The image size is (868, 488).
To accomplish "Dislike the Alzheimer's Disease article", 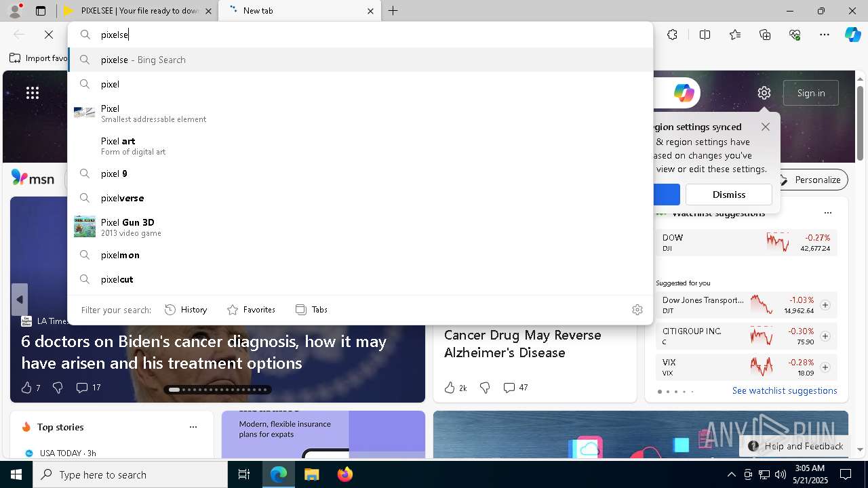I will [485, 388].
